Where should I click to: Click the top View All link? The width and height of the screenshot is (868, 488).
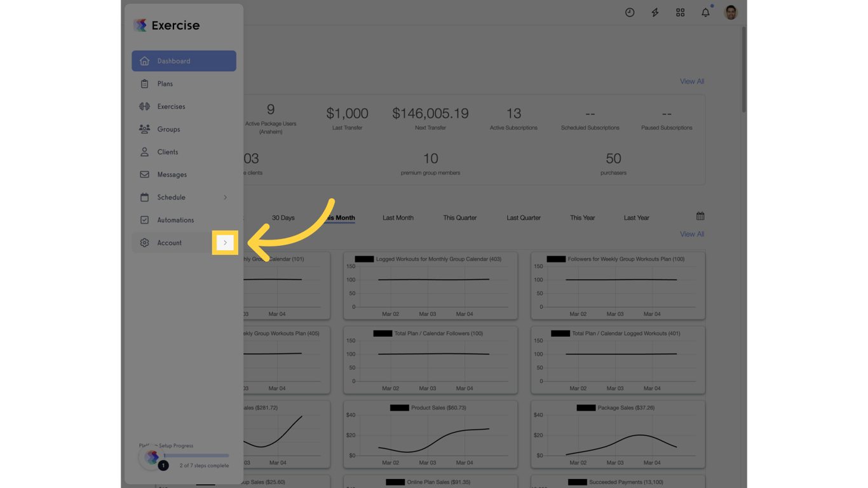pos(691,81)
